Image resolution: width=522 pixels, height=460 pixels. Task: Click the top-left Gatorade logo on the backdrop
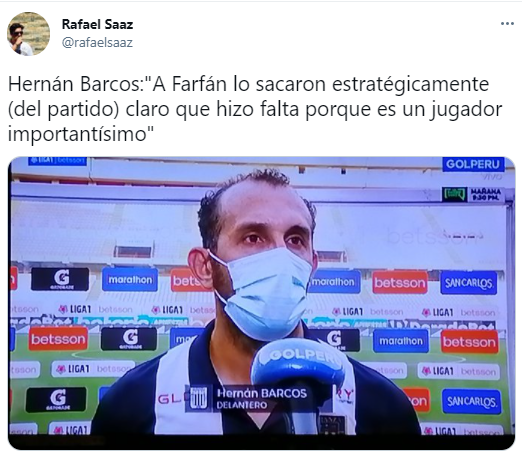(x=60, y=279)
